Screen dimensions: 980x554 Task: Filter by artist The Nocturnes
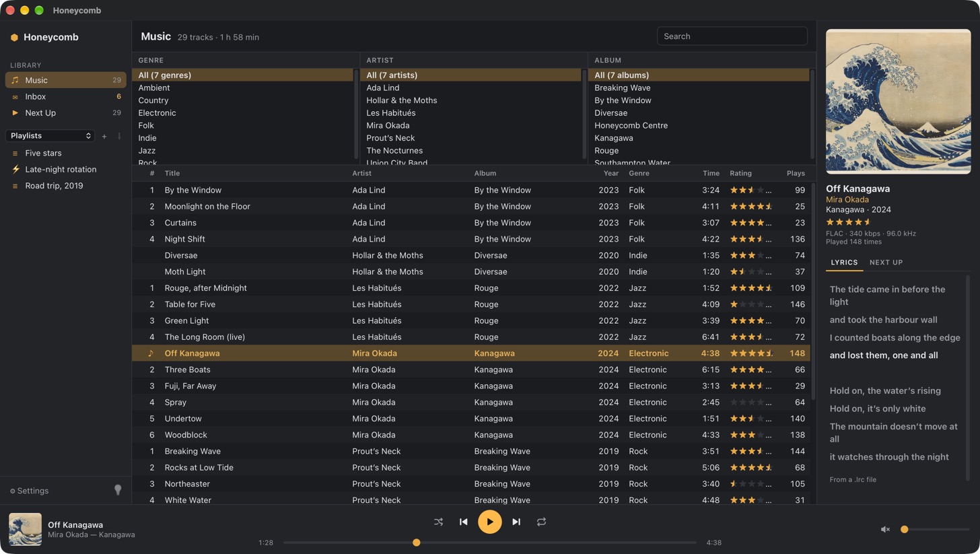pyautogui.click(x=470, y=150)
